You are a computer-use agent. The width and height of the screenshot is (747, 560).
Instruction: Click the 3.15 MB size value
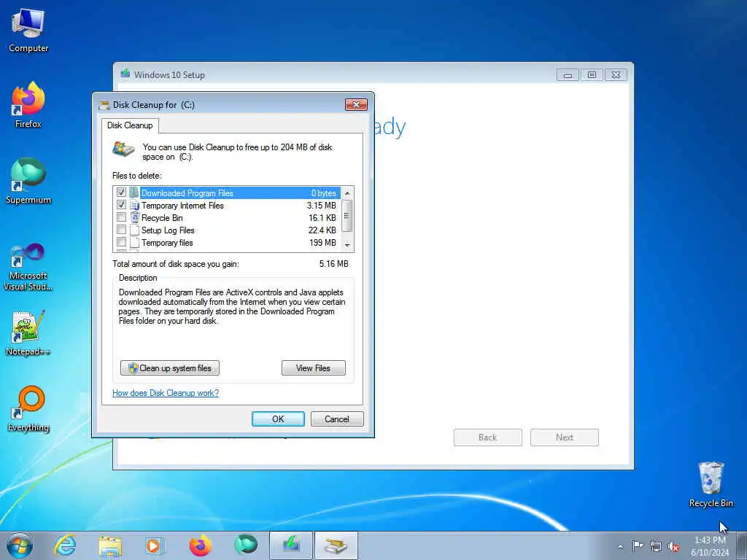[322, 205]
